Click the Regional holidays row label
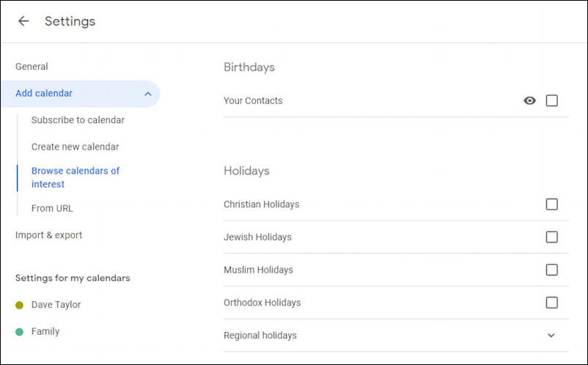Screen dimensions: 588x365 tap(260, 336)
